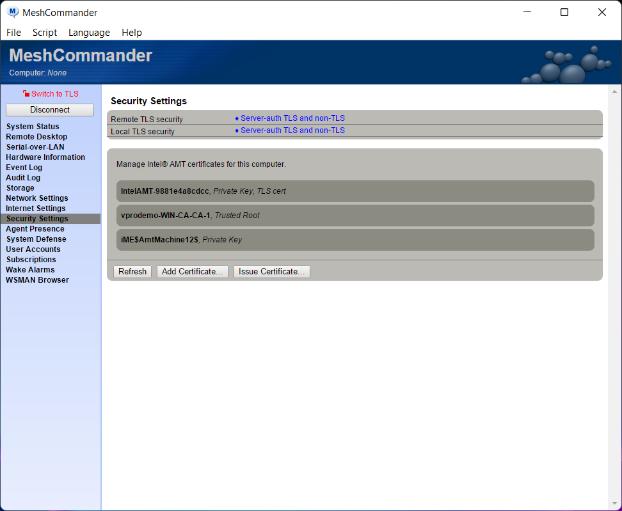Open System Defense in sidebar

[36, 239]
